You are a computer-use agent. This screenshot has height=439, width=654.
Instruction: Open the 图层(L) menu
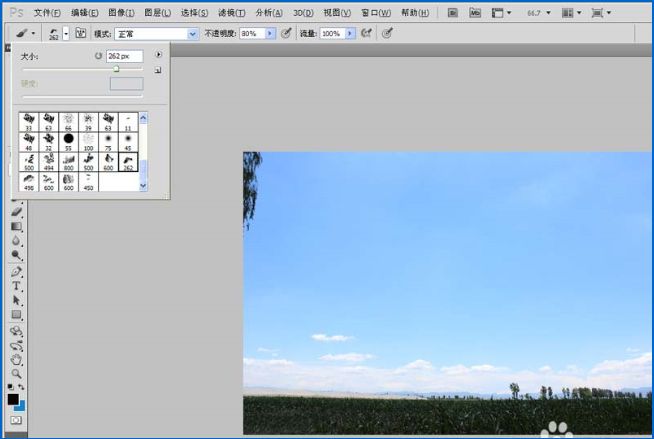tap(157, 13)
